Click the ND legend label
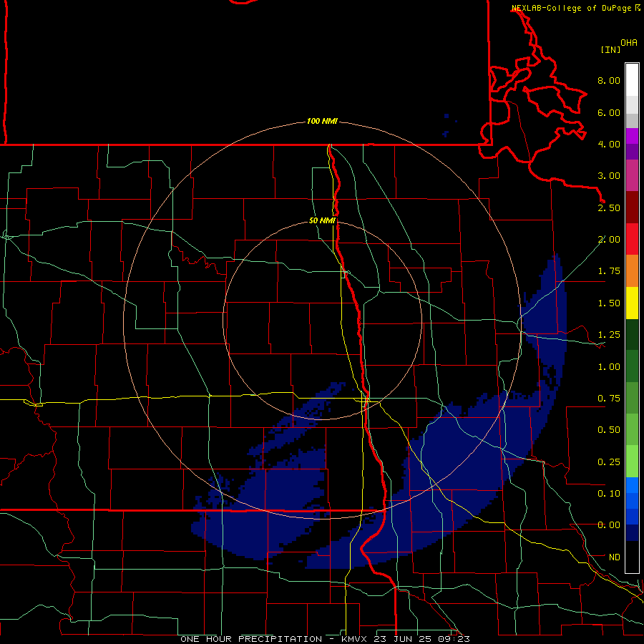Viewport: 644px width, 644px height. coord(615,557)
